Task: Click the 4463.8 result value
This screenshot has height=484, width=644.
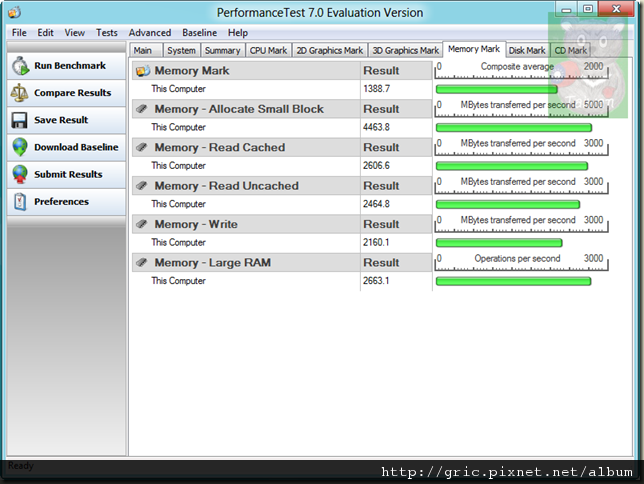Action: [377, 127]
